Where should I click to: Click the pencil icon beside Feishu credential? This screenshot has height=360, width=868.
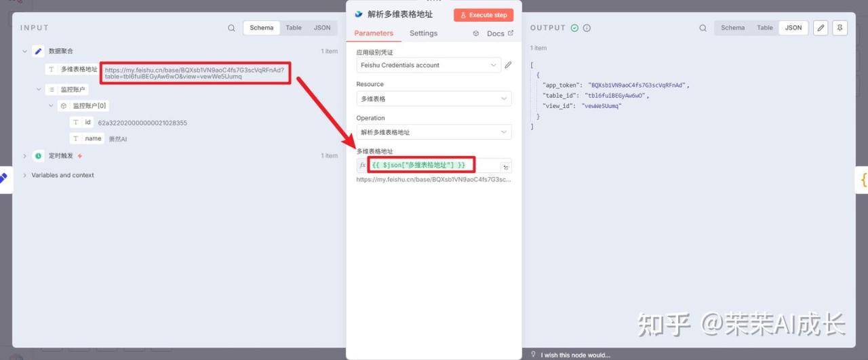pyautogui.click(x=508, y=65)
